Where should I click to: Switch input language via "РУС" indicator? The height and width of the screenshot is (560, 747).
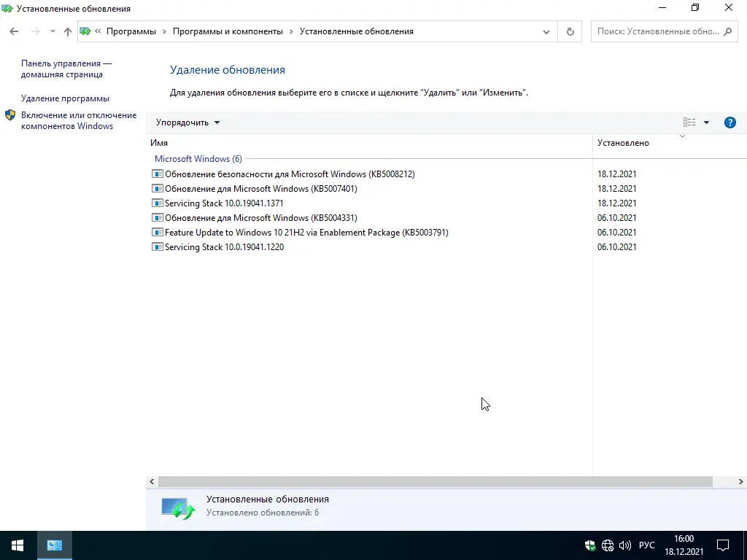647,545
